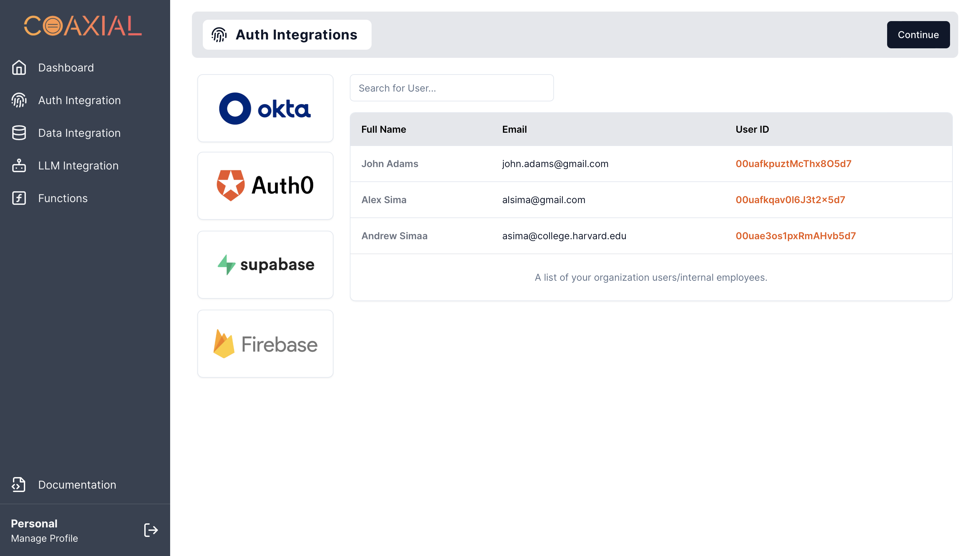Click the Documentation file icon

19,485
